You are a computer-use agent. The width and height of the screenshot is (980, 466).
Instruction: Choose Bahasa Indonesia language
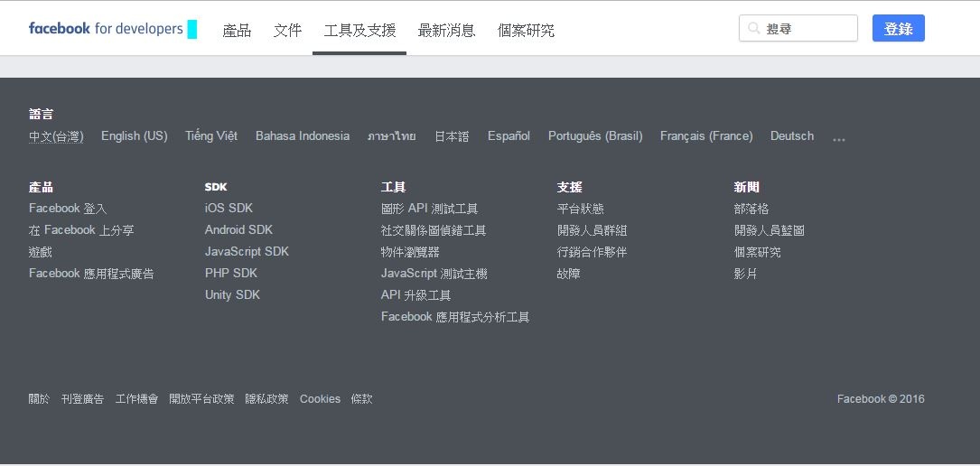pos(303,136)
